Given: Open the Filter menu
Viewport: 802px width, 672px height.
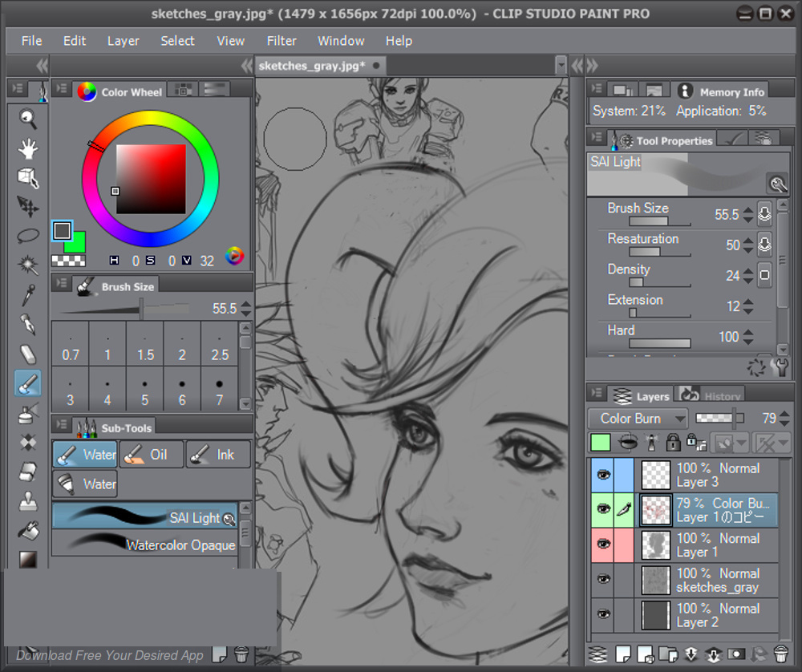Looking at the screenshot, I should [x=282, y=41].
